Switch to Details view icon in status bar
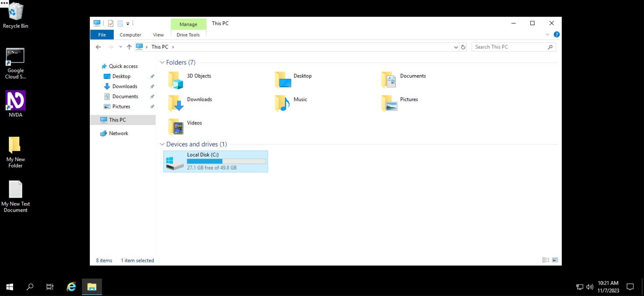The height and width of the screenshot is (296, 644). tap(546, 260)
